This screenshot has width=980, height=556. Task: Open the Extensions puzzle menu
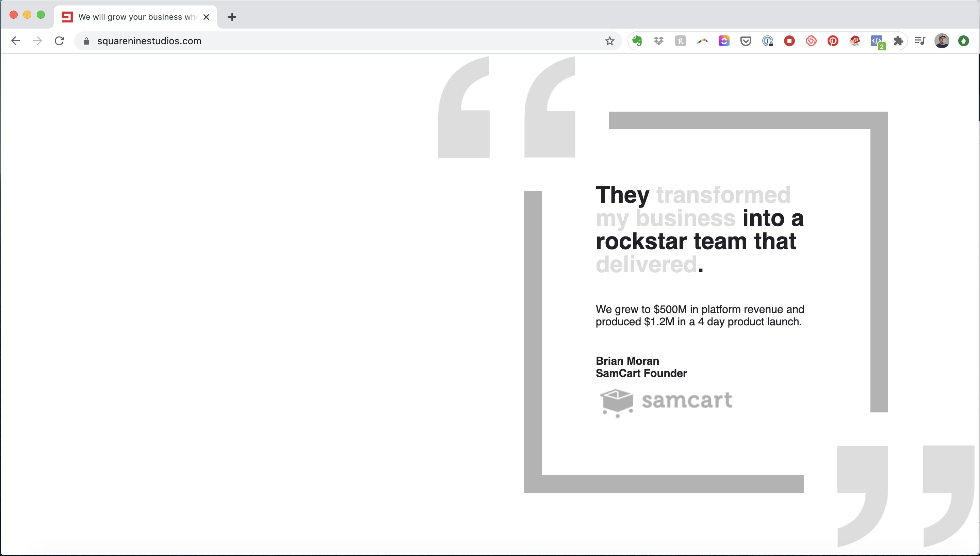tap(898, 41)
